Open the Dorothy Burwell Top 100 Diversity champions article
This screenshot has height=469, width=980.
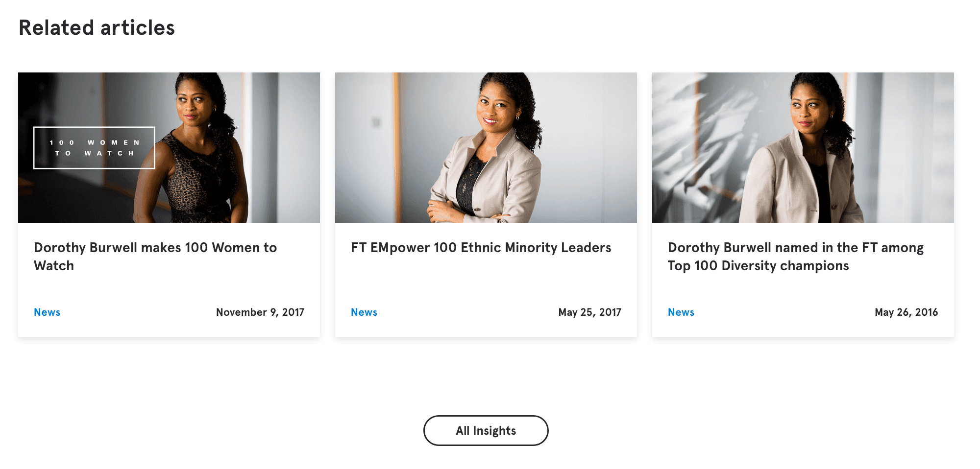coord(795,257)
